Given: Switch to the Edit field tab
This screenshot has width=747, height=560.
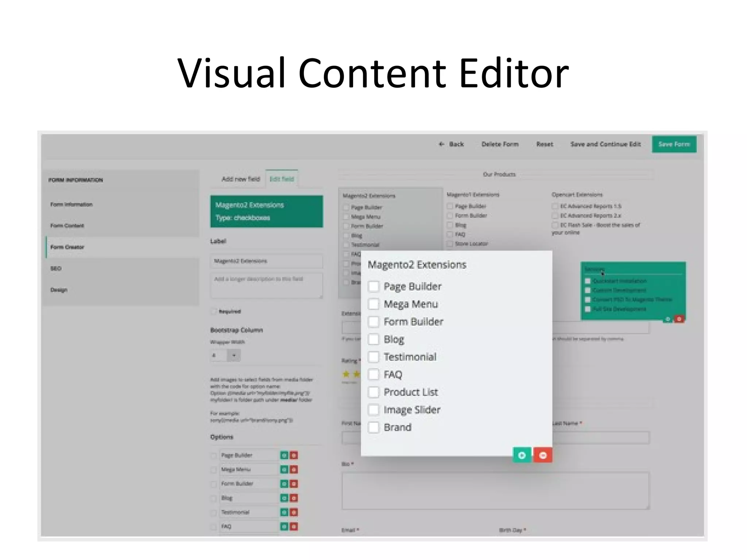Looking at the screenshot, I should [x=282, y=179].
